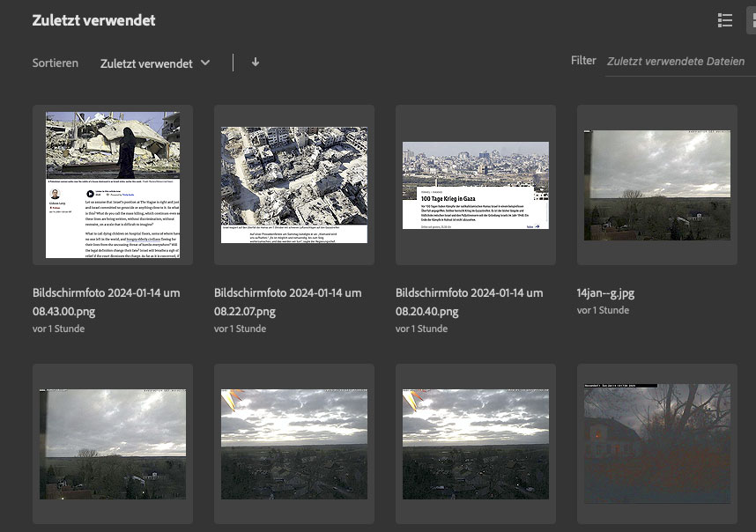Open the 14jan--g.jpg thumbnail

[657, 185]
